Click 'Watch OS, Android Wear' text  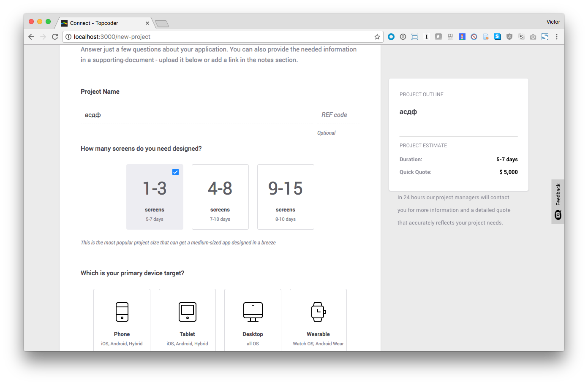[x=318, y=344]
